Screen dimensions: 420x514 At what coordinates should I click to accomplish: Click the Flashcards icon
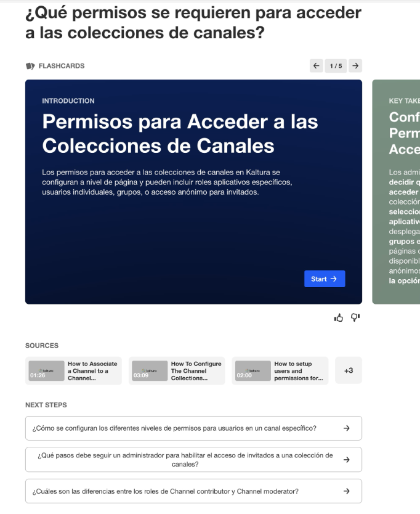[30, 66]
